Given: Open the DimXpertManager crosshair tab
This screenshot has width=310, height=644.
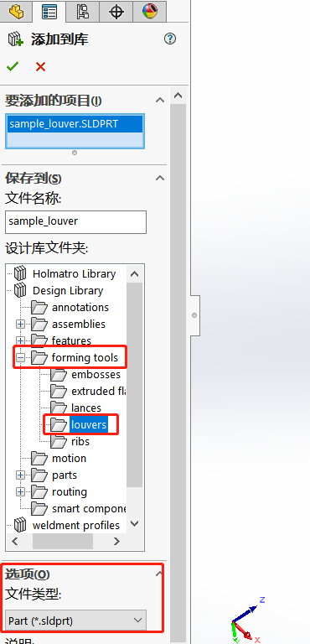Looking at the screenshot, I should (116, 12).
